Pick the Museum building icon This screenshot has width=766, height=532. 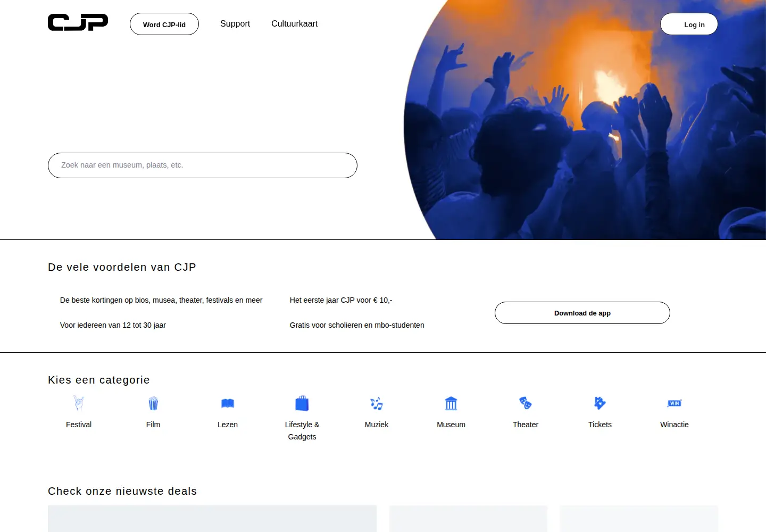[x=451, y=403]
